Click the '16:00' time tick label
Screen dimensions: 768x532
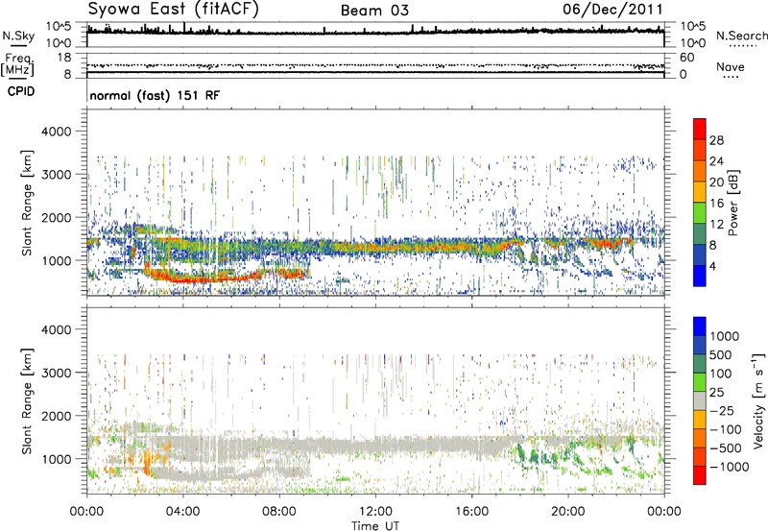(x=471, y=512)
